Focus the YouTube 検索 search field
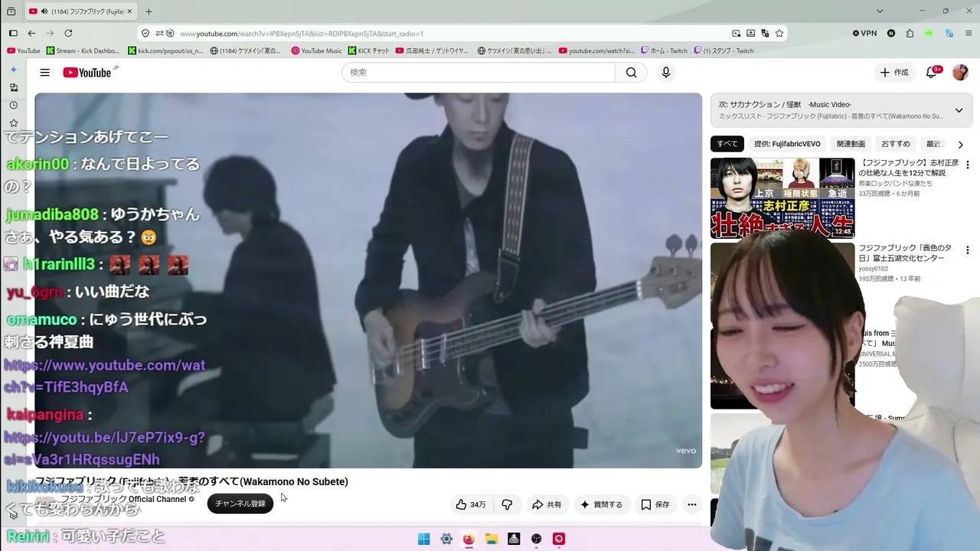 point(479,73)
